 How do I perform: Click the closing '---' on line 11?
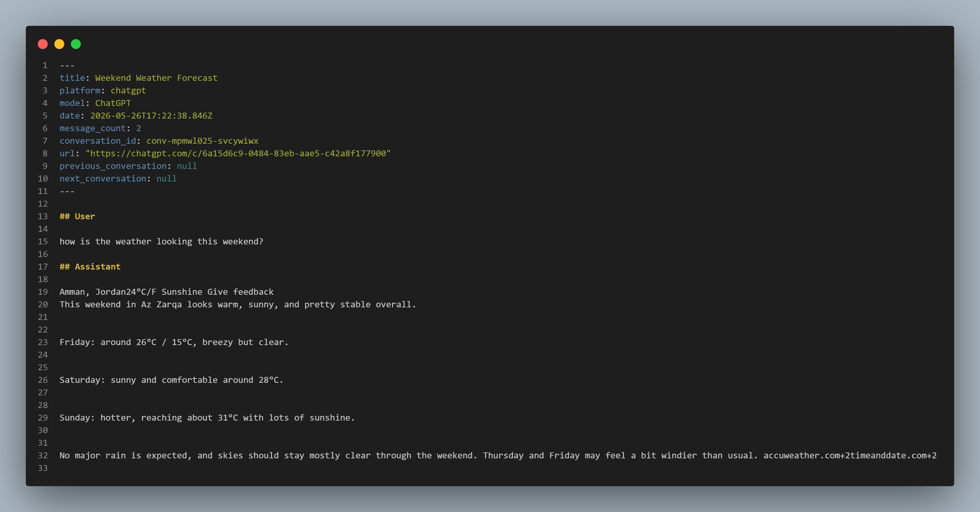(x=67, y=191)
